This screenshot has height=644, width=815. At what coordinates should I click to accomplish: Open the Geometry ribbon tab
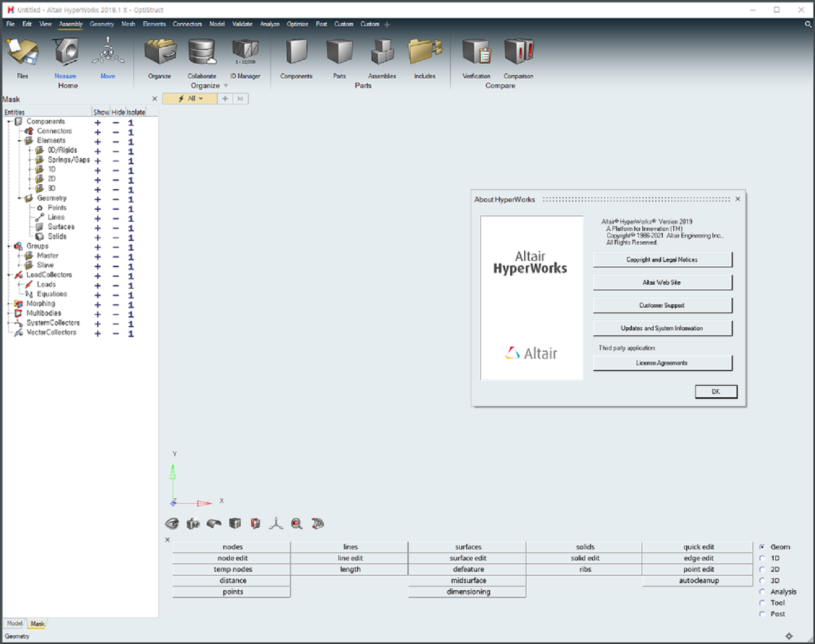pyautogui.click(x=102, y=24)
